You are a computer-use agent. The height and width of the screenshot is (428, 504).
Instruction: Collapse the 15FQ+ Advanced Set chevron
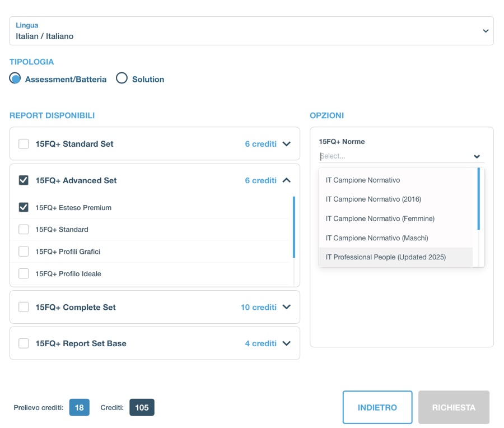(286, 180)
